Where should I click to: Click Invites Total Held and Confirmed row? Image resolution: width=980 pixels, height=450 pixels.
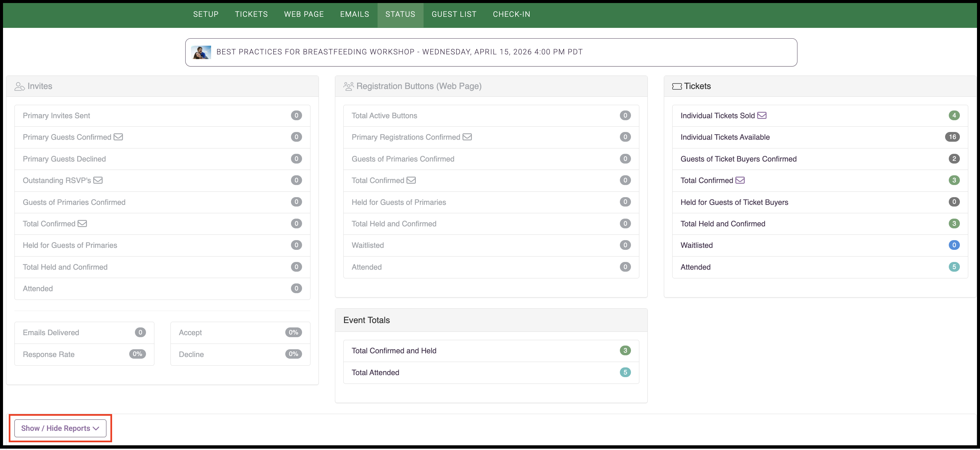(x=162, y=267)
